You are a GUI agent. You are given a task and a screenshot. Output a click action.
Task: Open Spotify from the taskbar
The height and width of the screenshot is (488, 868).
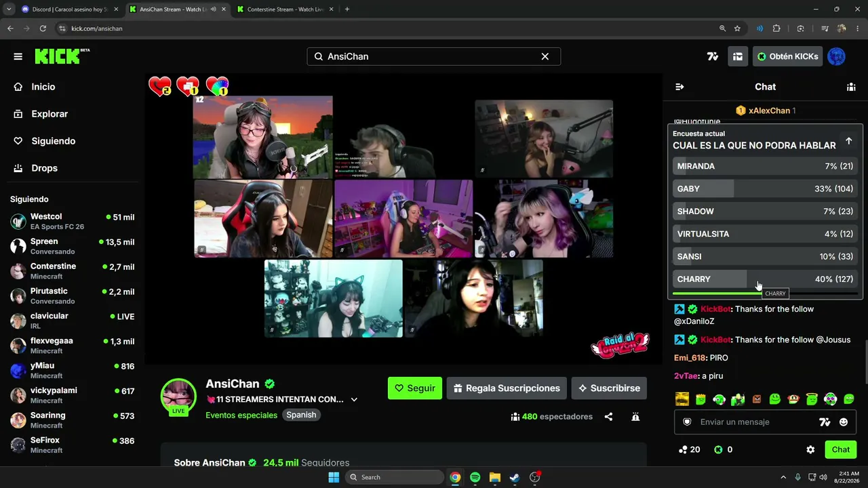(475, 477)
